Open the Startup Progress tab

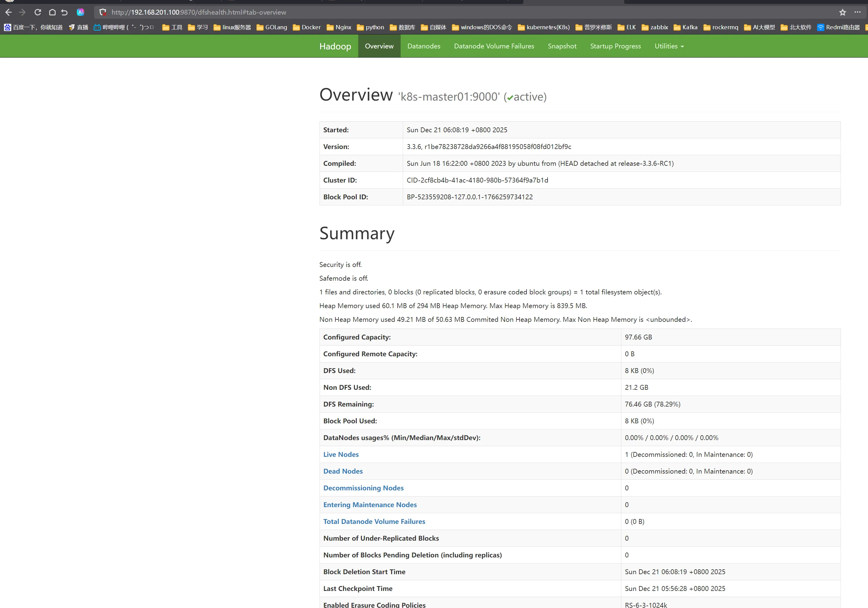(615, 46)
